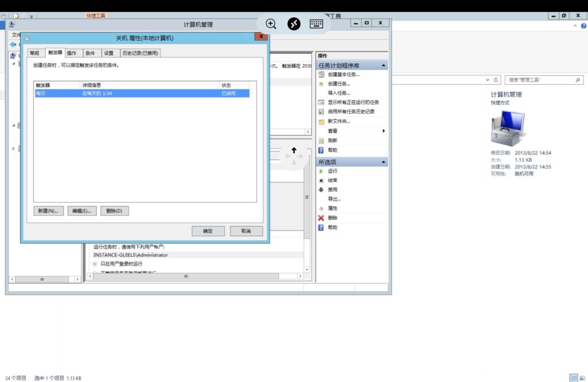Collapse the 任务计划程序库 actions section
Screen dimensions: 588x382
click(384, 66)
